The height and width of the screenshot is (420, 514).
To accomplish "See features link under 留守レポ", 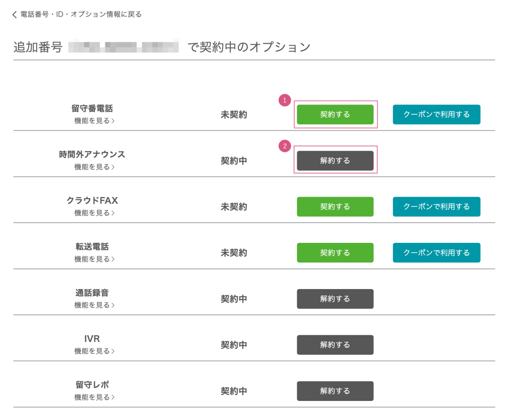I will click(94, 398).
